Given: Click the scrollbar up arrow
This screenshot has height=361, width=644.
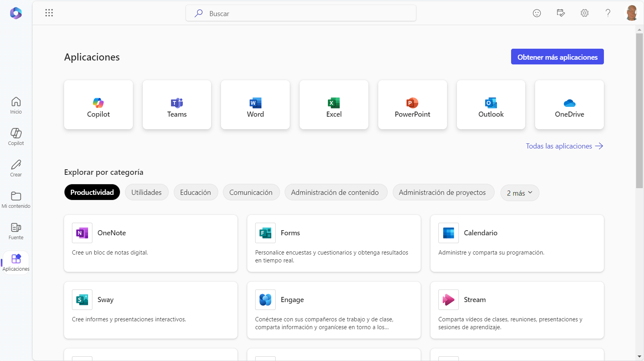Looking at the screenshot, I should tap(639, 29).
